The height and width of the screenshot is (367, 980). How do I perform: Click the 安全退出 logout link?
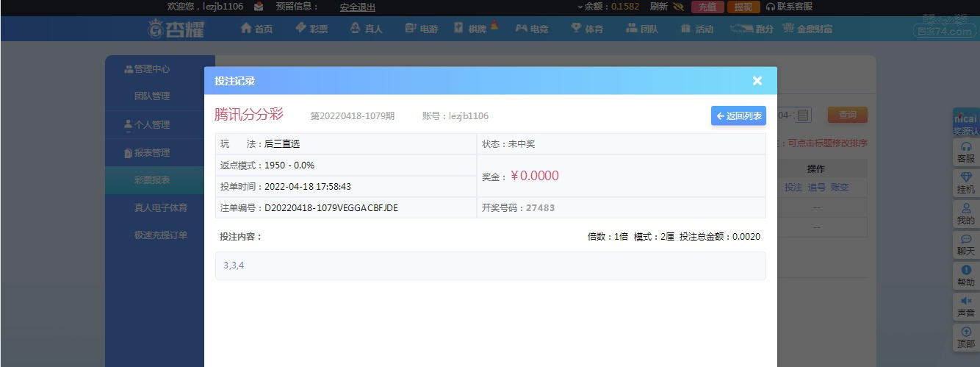click(x=358, y=7)
